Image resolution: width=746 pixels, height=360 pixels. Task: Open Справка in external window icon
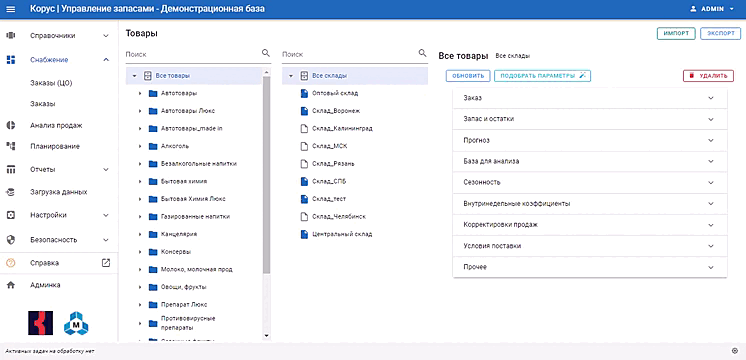106,263
